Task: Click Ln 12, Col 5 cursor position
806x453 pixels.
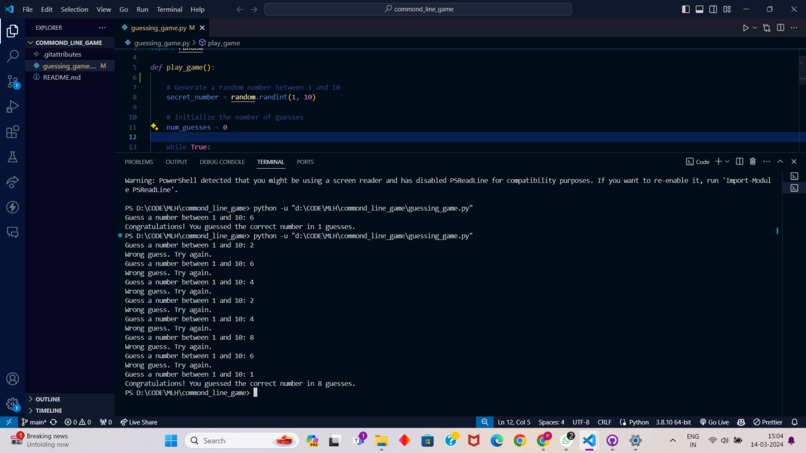Action: 514,422
